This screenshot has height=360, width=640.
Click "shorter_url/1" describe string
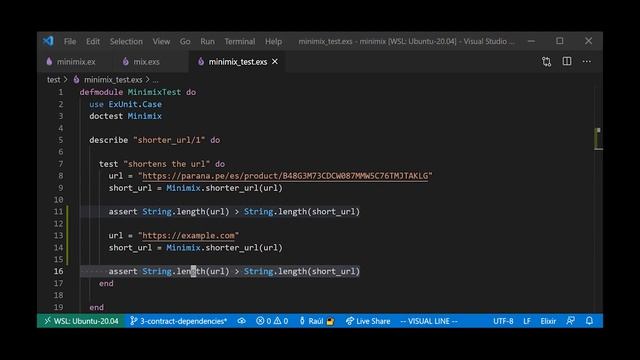169,140
